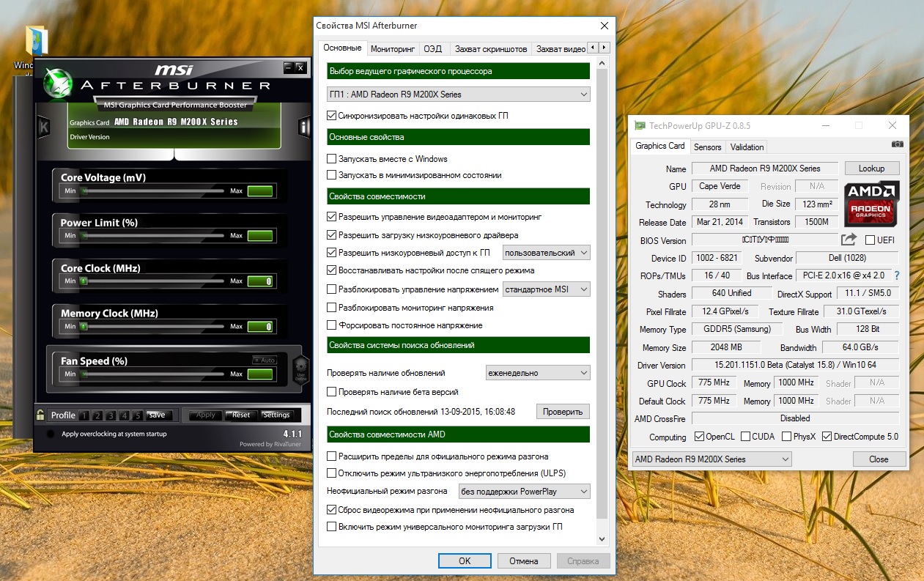Enable 'Форсировать постоянное напряжение' checkbox
Image resolution: width=924 pixels, height=581 pixels.
click(x=332, y=325)
